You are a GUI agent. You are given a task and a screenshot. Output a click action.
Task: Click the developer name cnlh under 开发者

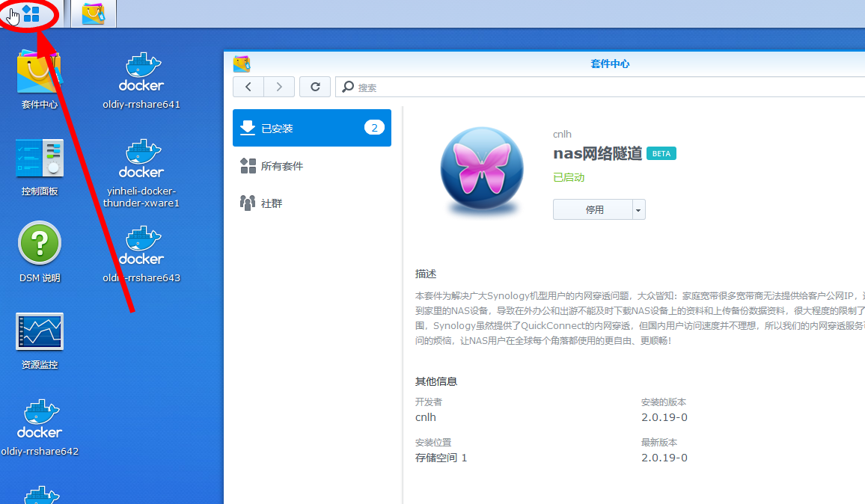click(425, 417)
